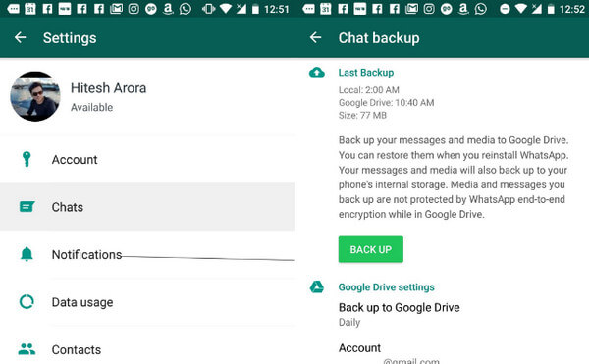Tap the Chats message icon
The height and width of the screenshot is (364, 589).
(x=27, y=206)
